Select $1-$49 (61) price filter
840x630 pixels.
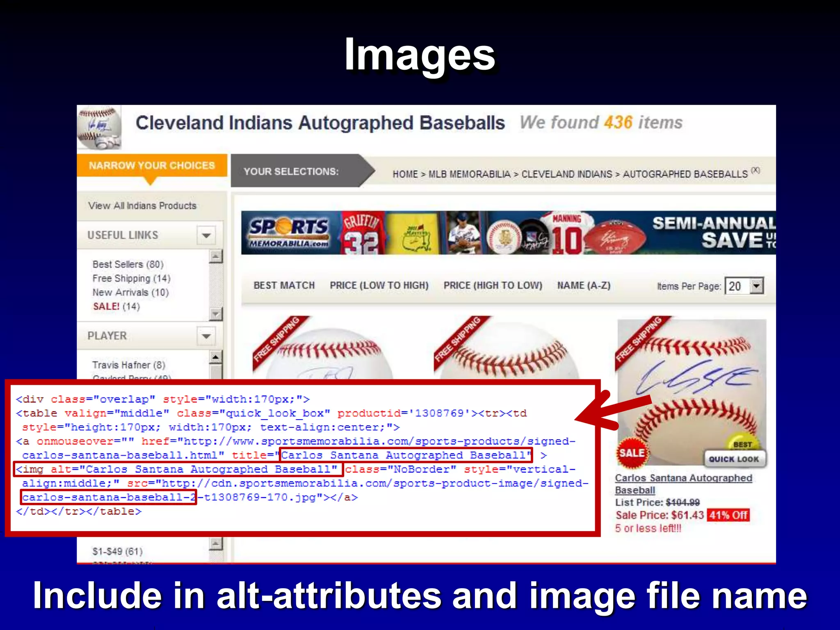[117, 551]
